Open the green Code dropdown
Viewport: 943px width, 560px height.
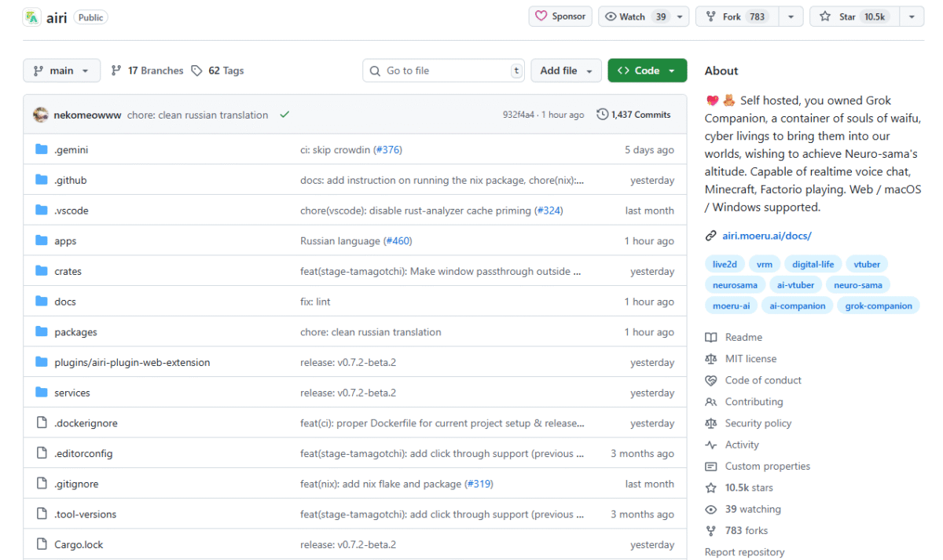[x=647, y=71]
